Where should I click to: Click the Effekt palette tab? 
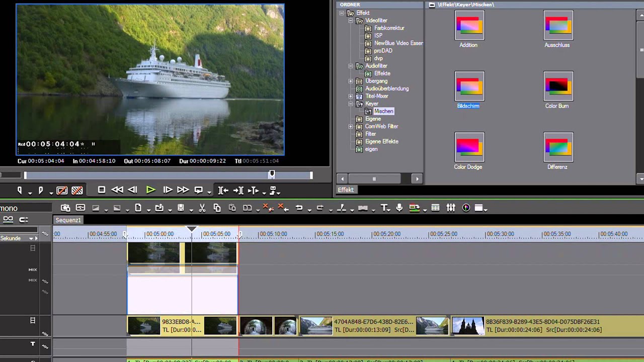coord(346,190)
